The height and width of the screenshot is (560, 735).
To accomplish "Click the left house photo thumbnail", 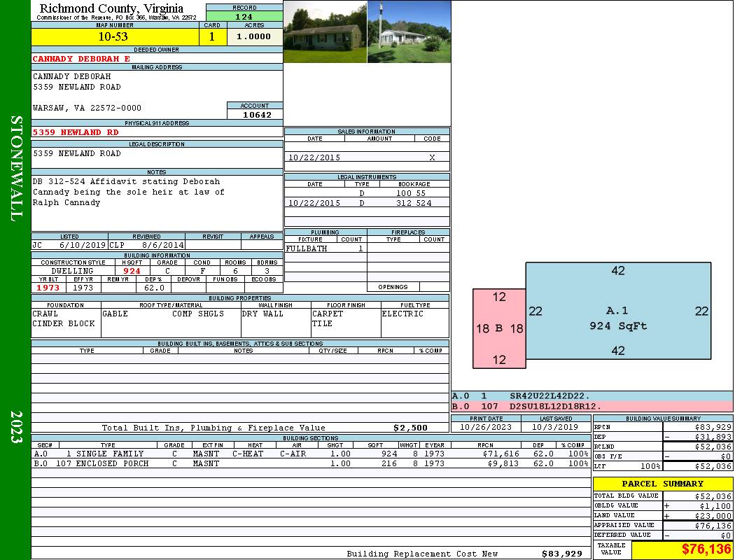I will 325,32.
